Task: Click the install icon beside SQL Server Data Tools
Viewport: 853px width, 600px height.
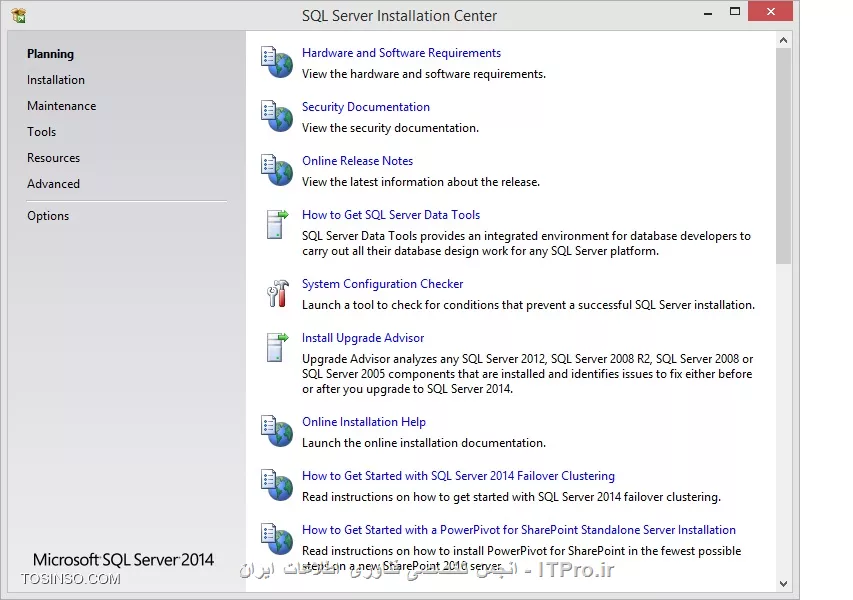Action: 277,224
